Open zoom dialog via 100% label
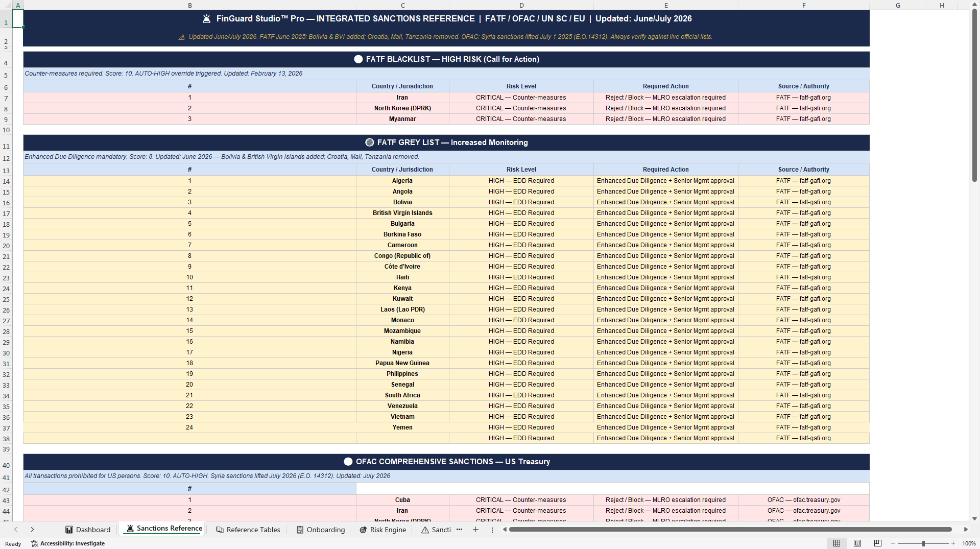The width and height of the screenshot is (980, 549). point(969,543)
